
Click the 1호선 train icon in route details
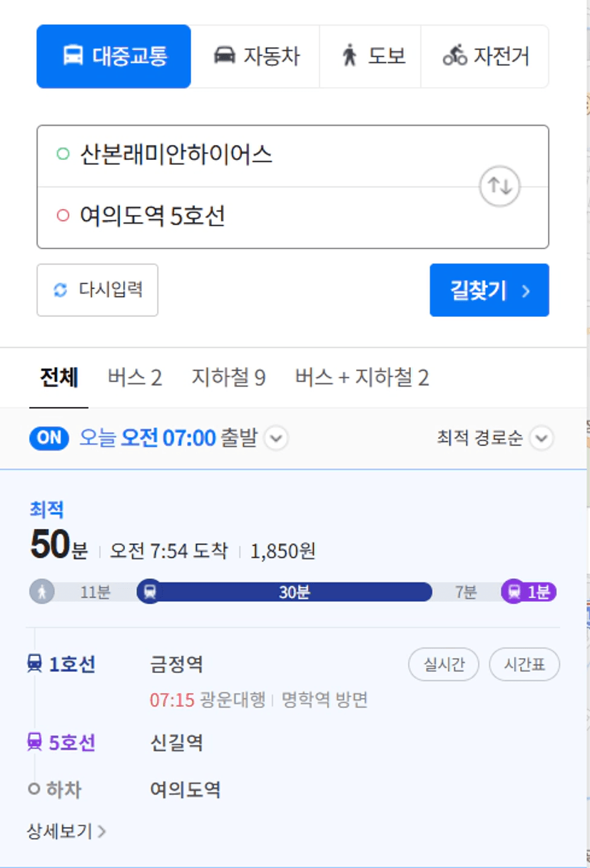34,664
